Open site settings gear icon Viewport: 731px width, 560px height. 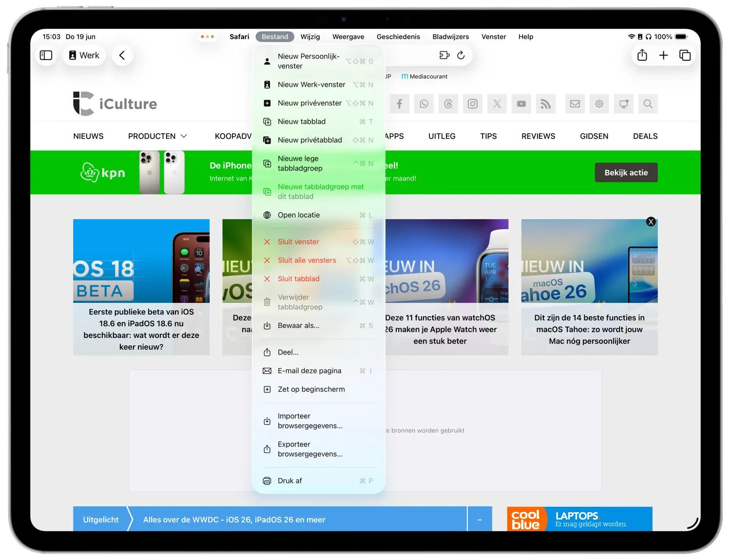(599, 104)
